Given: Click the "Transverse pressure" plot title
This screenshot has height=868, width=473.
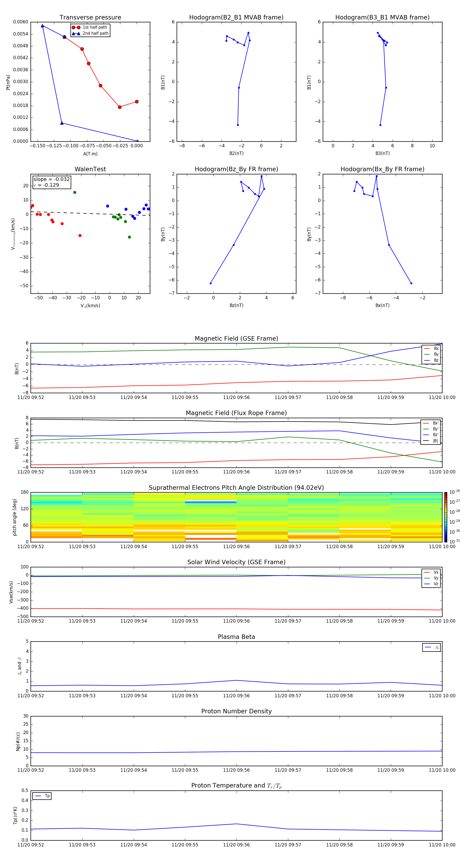Looking at the screenshot, I should coord(90,18).
